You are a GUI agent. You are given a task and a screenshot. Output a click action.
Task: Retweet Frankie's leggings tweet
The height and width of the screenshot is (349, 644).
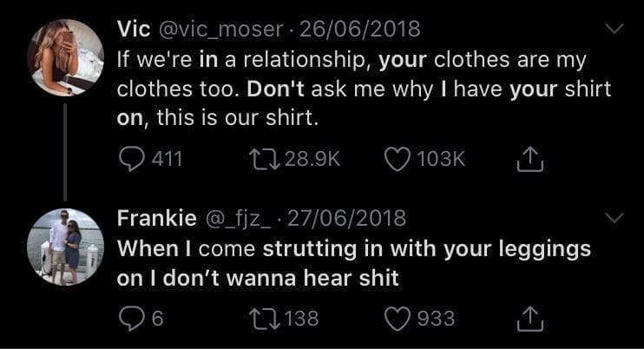[x=260, y=319]
